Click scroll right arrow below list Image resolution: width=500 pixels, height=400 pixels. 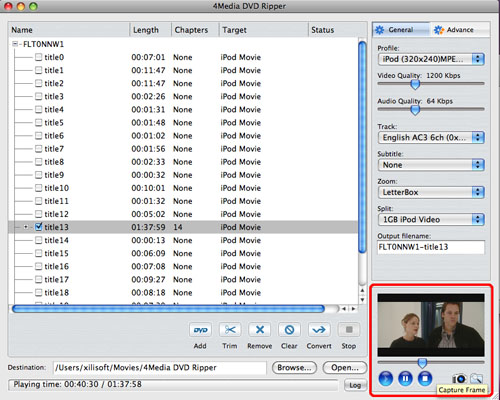(353, 309)
